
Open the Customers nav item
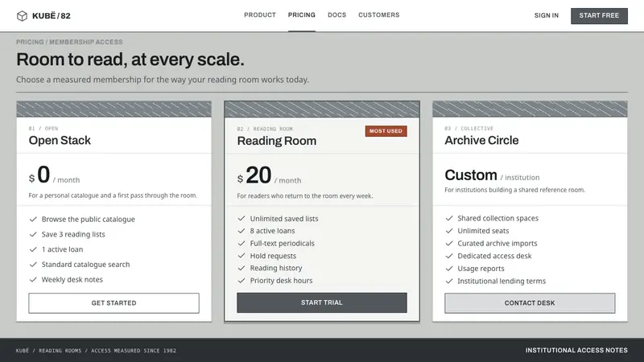pyautogui.click(x=378, y=15)
